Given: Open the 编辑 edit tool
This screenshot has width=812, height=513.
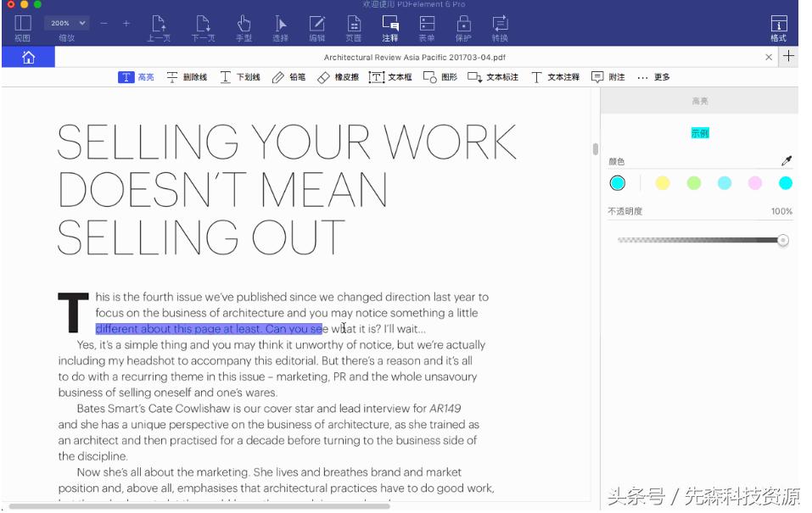Looking at the screenshot, I should (x=317, y=28).
